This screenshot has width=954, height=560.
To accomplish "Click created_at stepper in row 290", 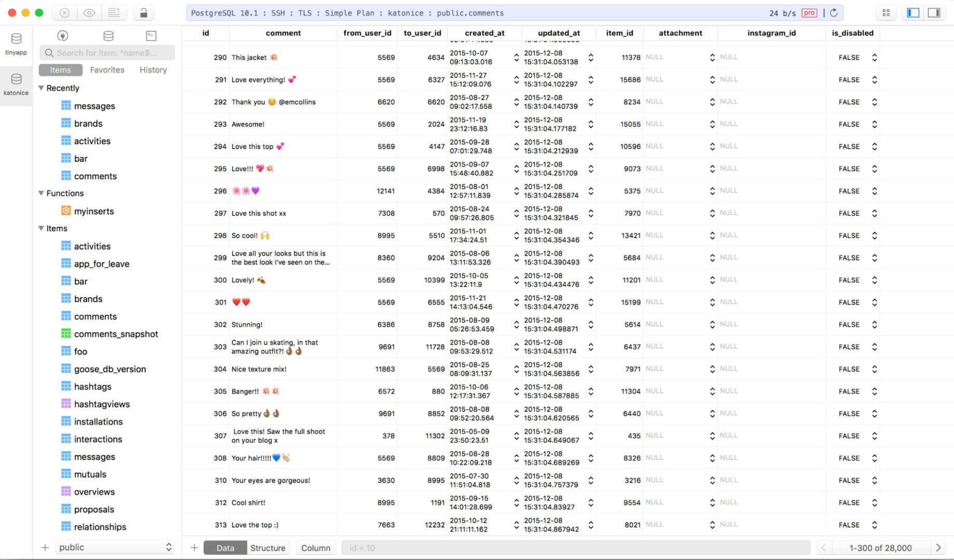I will point(516,58).
